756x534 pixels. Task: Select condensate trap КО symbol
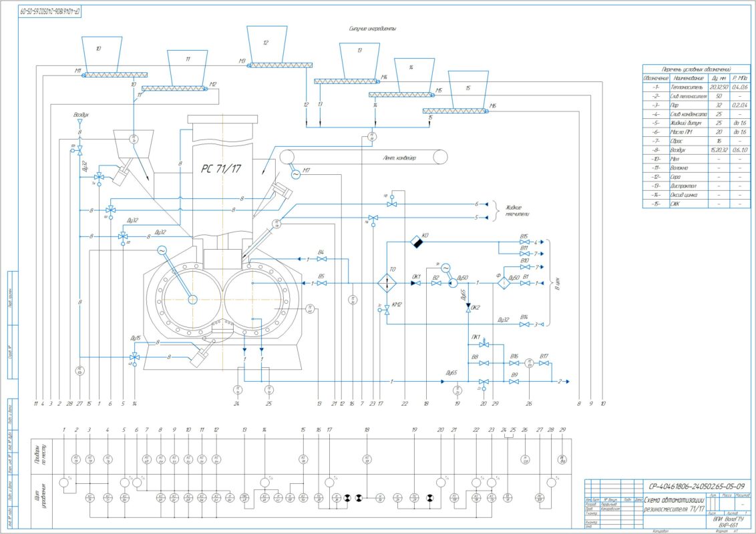point(416,242)
